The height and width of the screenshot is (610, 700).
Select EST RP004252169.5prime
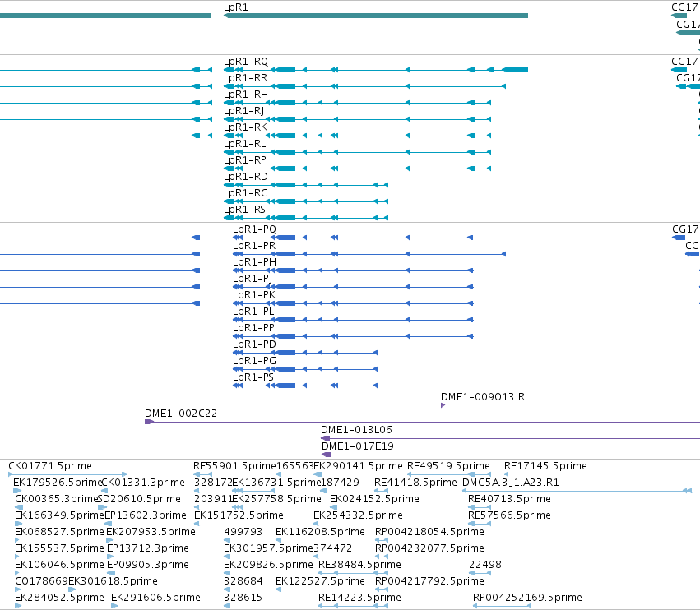pos(528,598)
